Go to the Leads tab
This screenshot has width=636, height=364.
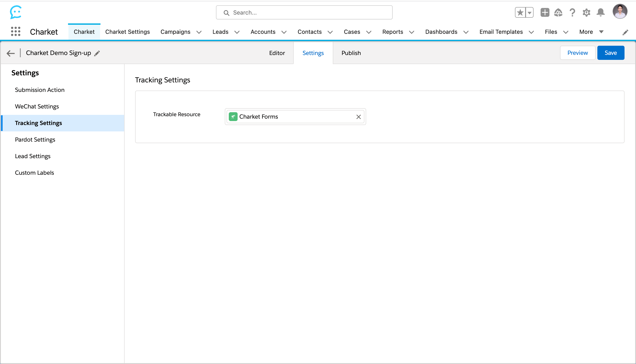tap(220, 32)
